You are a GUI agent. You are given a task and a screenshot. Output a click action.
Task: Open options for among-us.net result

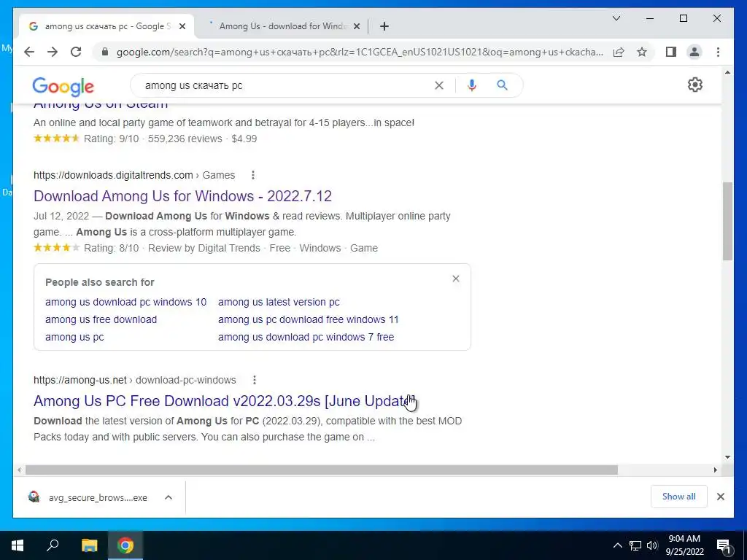pyautogui.click(x=255, y=380)
